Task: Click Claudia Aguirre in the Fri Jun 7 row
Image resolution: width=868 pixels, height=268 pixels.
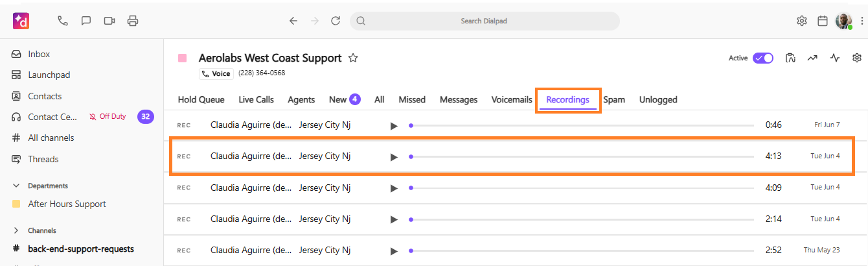Action: pyautogui.click(x=251, y=125)
